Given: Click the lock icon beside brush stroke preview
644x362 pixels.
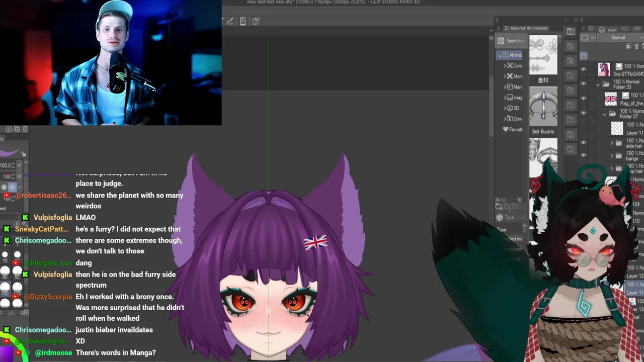Looking at the screenshot, I should (x=24, y=154).
